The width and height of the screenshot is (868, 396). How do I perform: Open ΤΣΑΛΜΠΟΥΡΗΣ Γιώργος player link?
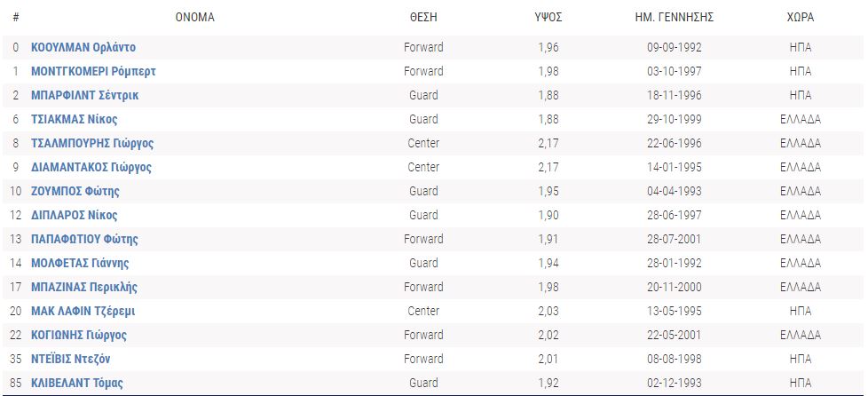pyautogui.click(x=91, y=143)
